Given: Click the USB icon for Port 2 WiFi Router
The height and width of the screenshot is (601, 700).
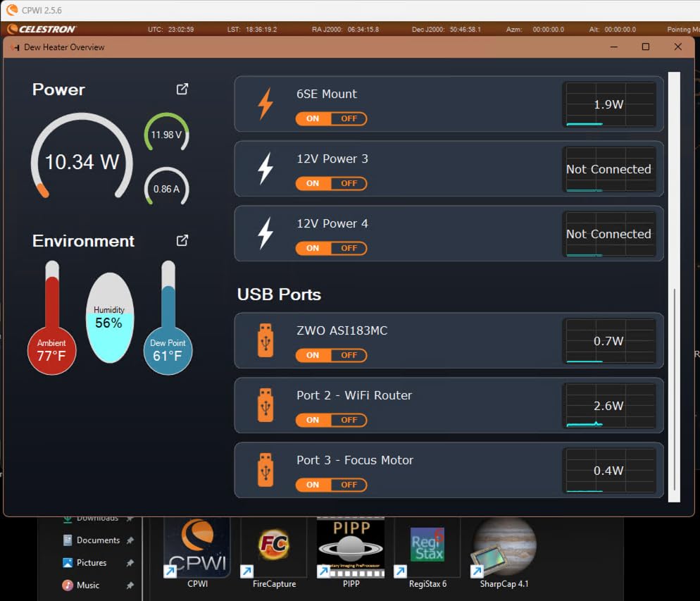Looking at the screenshot, I should pos(265,405).
